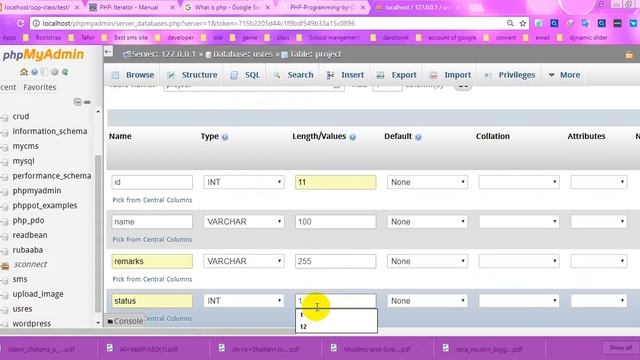
Task: Click the blue log out icon beside Home
Action: click(34, 72)
